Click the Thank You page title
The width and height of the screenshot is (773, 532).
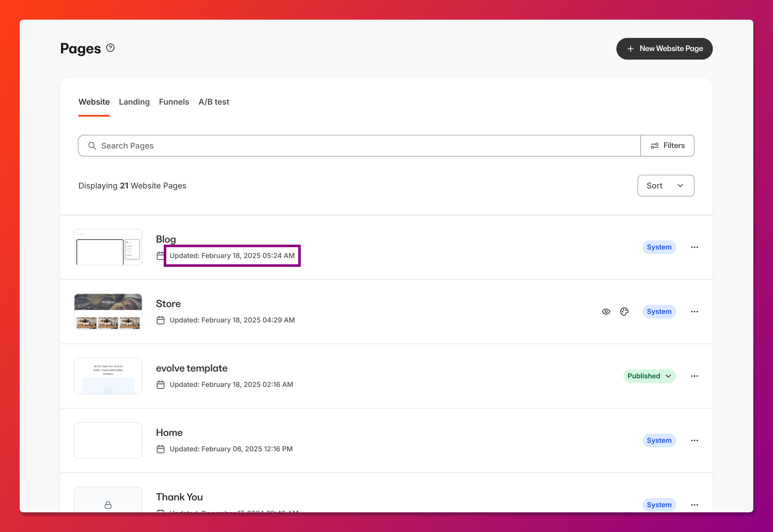[179, 497]
